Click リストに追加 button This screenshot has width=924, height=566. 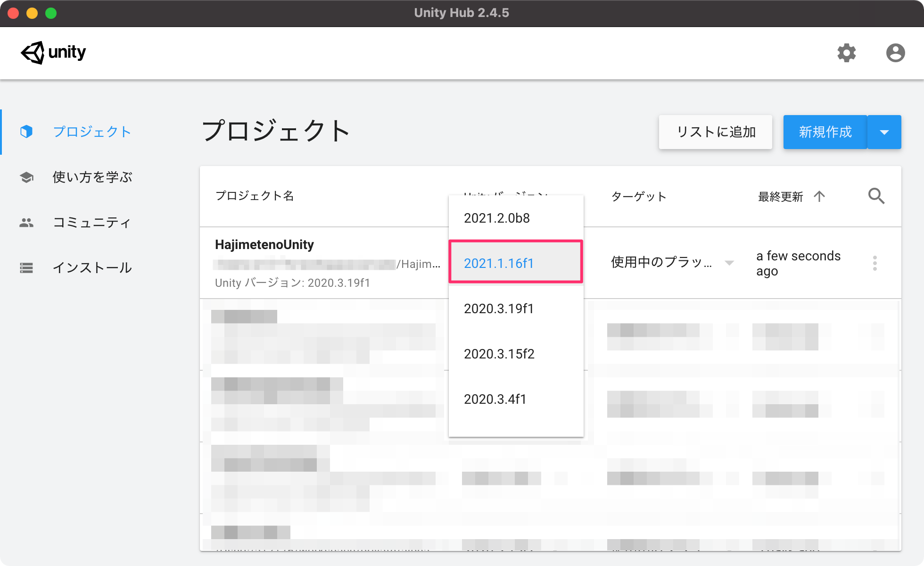pyautogui.click(x=716, y=132)
